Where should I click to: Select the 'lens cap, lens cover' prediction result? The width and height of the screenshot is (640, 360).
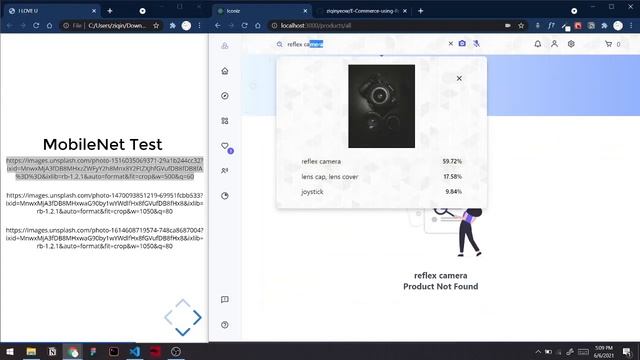(330, 177)
